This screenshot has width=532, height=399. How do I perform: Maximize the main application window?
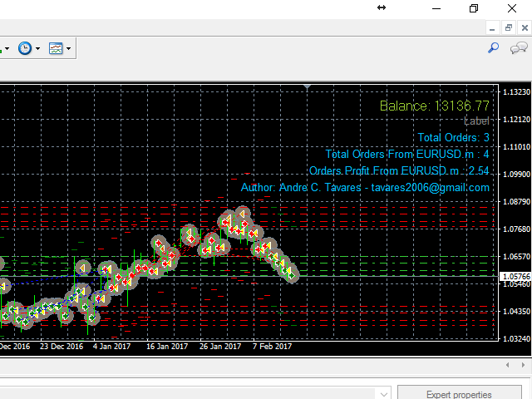coord(474,7)
